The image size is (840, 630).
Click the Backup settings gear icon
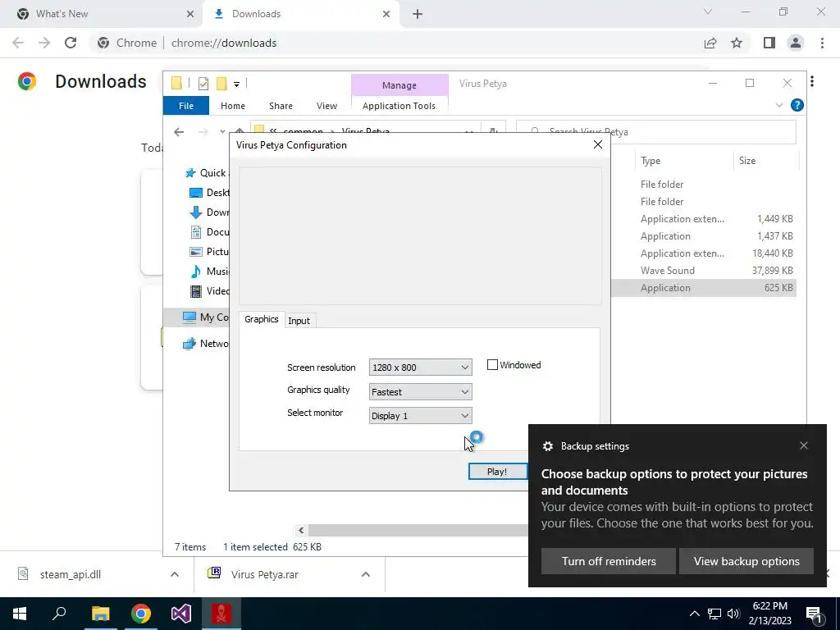click(x=547, y=445)
